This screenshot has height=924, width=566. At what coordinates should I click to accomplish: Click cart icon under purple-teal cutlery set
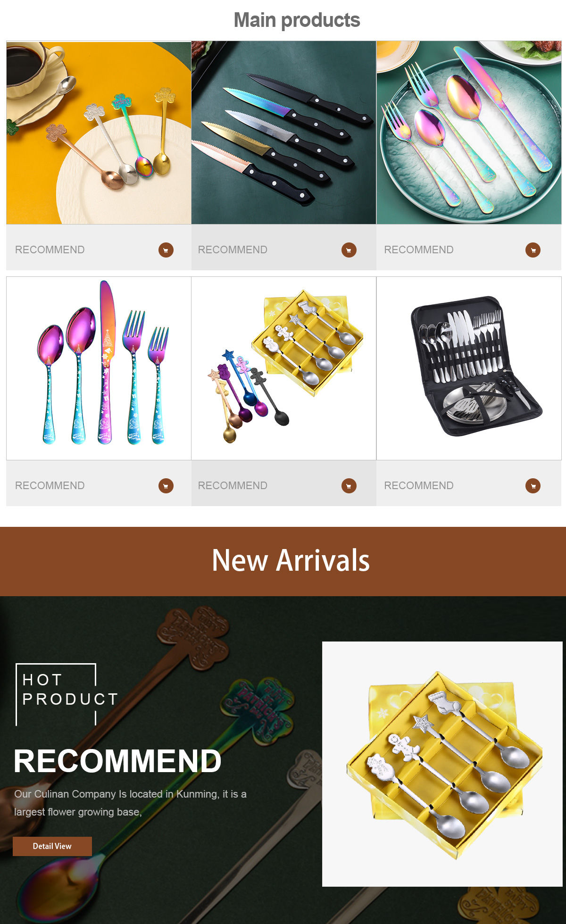click(x=166, y=485)
